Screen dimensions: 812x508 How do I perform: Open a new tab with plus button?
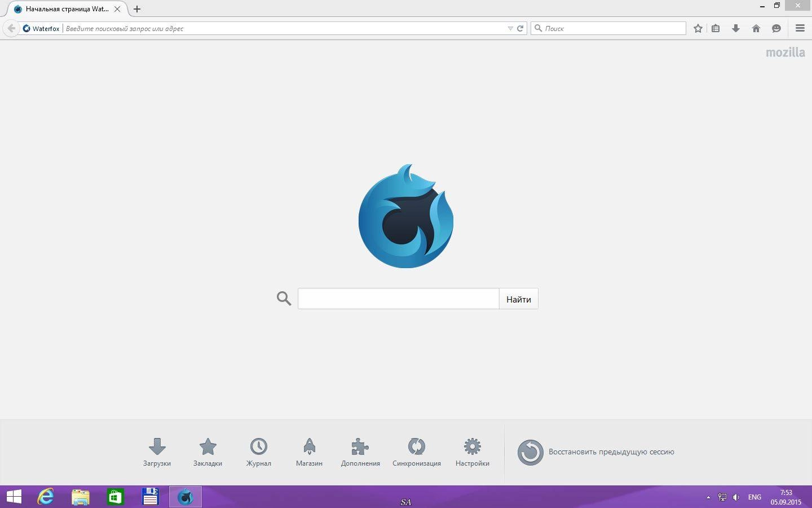click(137, 9)
